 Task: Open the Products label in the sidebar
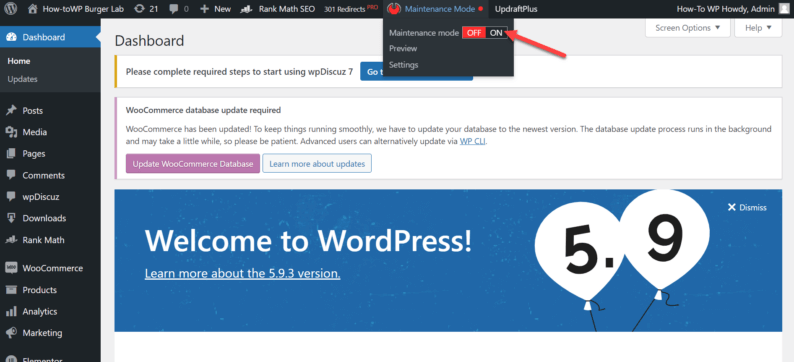click(39, 290)
